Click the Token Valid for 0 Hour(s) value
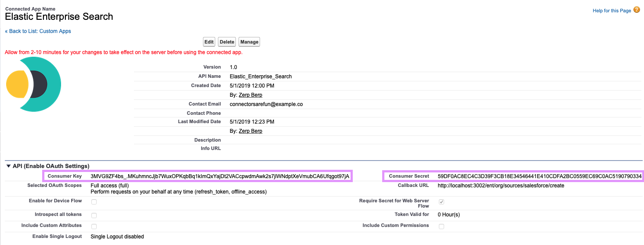Screen dimensions: 644x245 pos(449,215)
